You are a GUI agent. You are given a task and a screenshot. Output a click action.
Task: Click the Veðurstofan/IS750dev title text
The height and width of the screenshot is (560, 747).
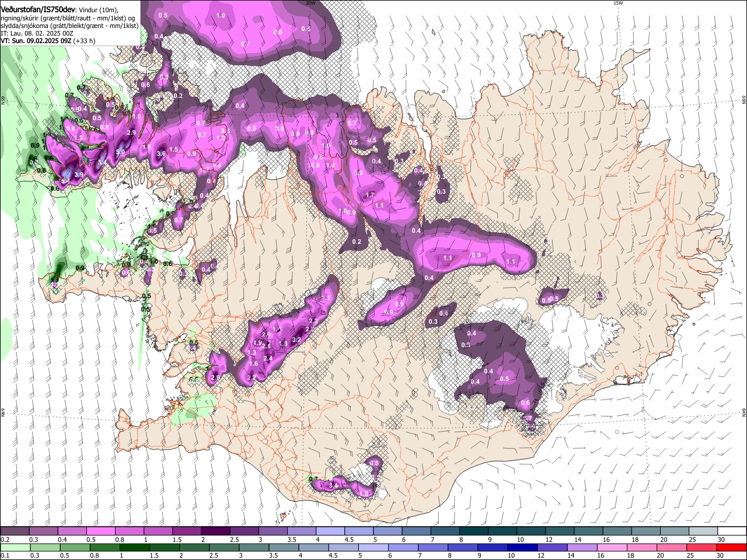pos(38,10)
